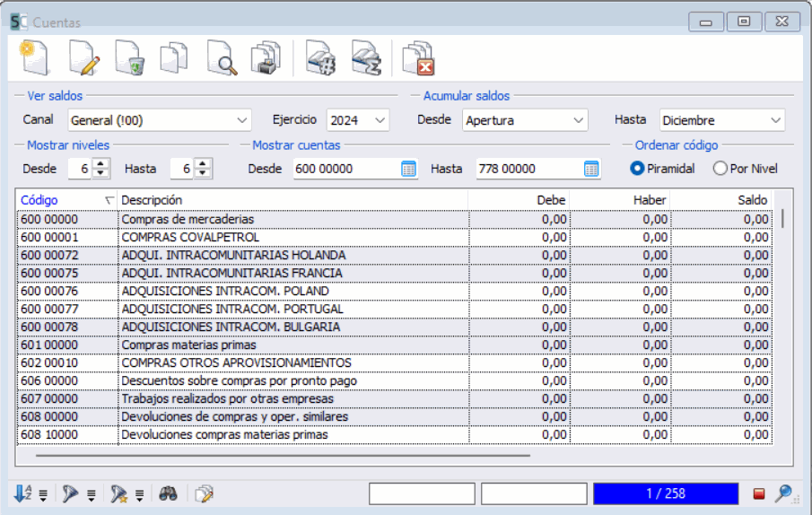
Task: Select row ADQUISICIONES INTRACOM. BULGARIA
Action: [x=395, y=327]
